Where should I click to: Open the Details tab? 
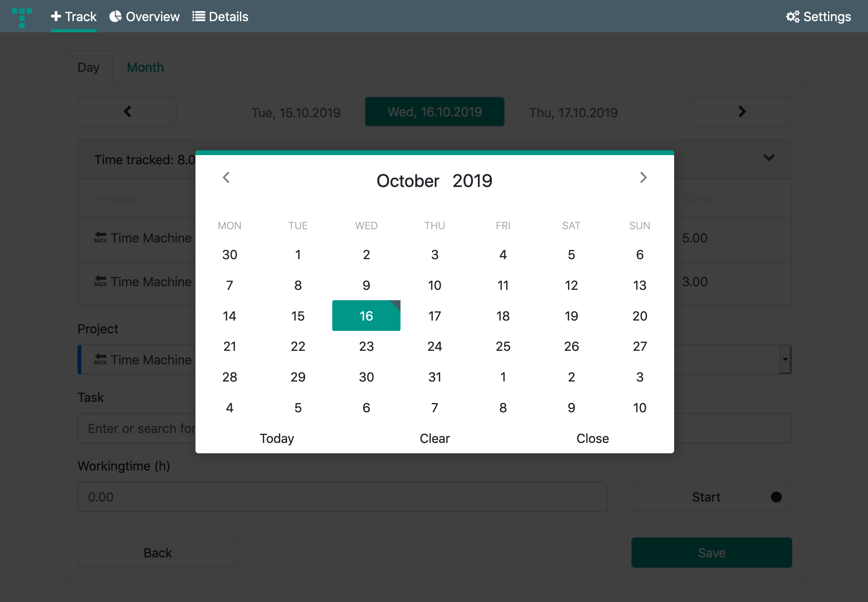coord(220,17)
